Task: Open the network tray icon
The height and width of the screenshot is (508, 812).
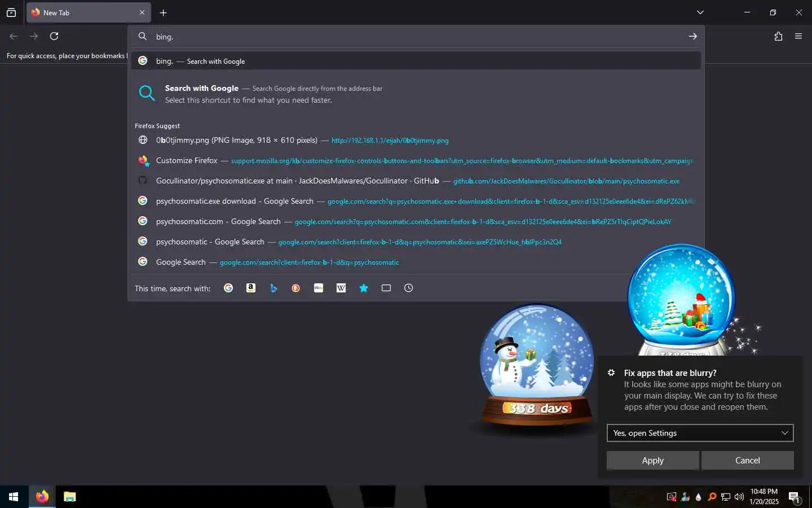Action: coord(726,497)
